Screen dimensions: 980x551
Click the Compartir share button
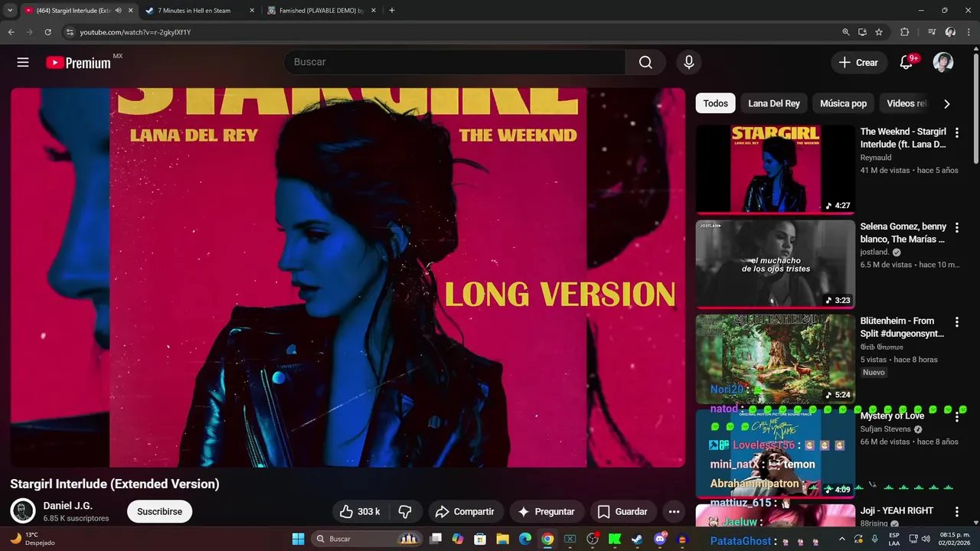point(465,511)
